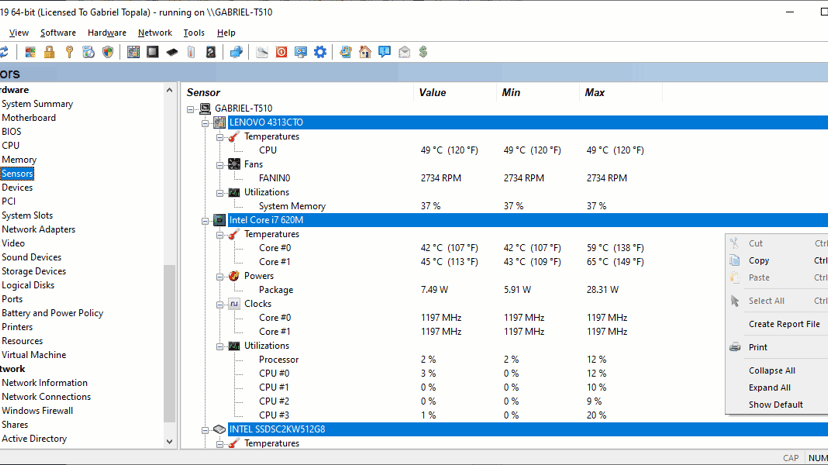This screenshot has width=828, height=465.
Task: Choose Show Default in context menu
Action: tap(777, 404)
